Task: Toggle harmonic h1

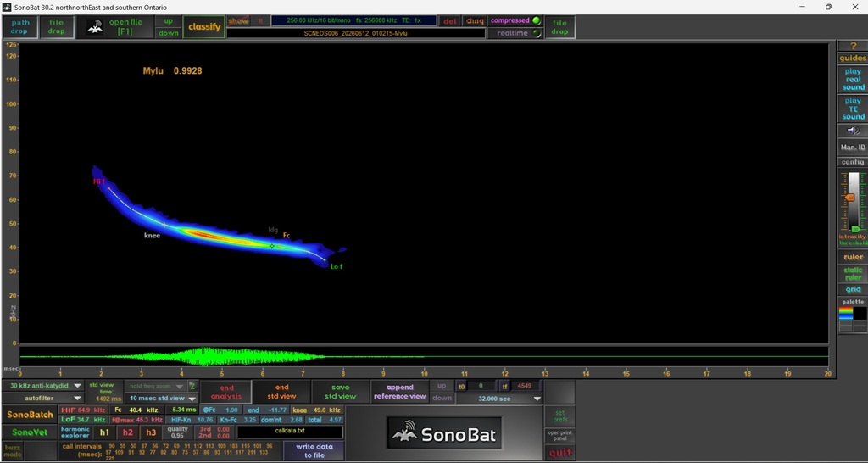Action: (x=104, y=432)
